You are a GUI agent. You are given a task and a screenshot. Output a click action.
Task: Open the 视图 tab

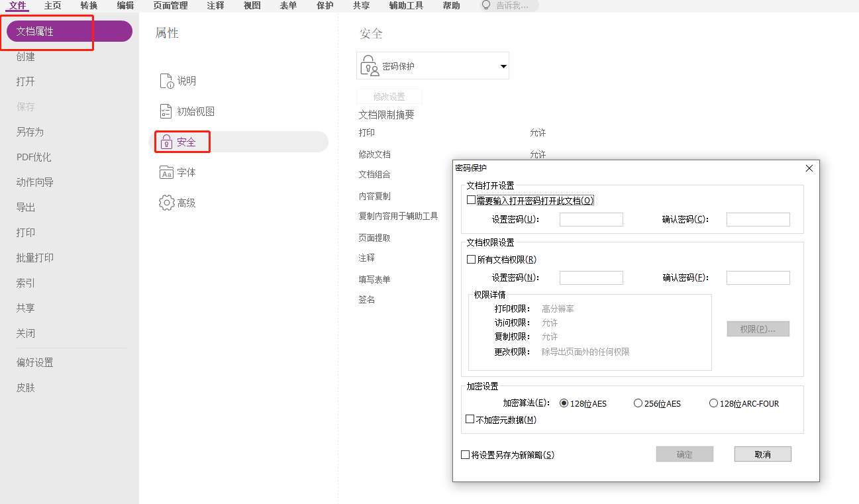pyautogui.click(x=252, y=5)
